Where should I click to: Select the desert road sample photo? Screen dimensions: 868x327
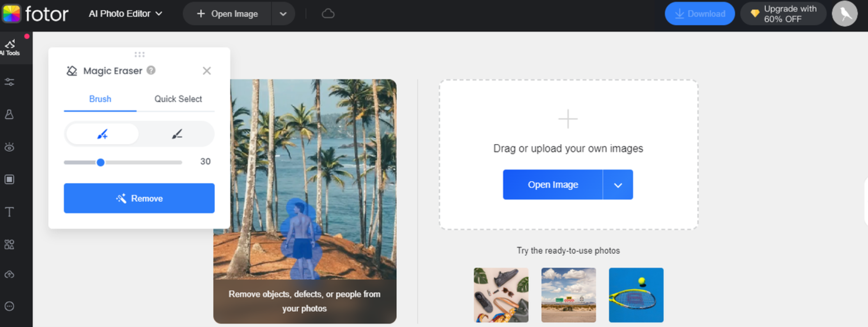click(569, 295)
